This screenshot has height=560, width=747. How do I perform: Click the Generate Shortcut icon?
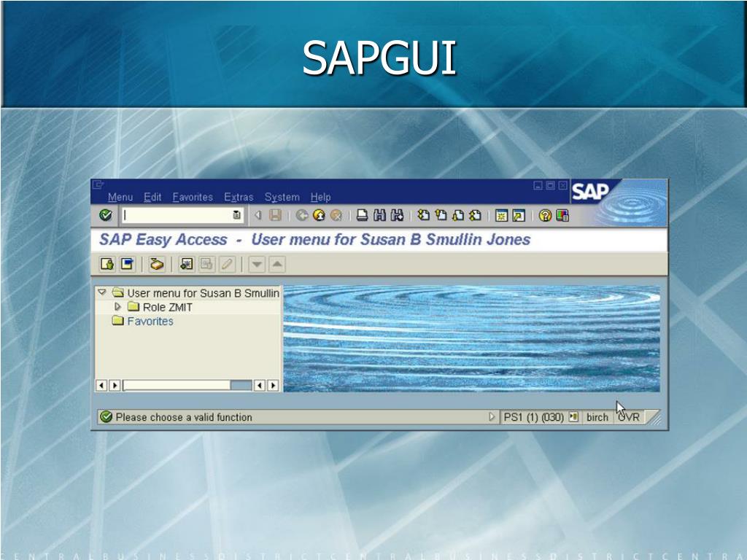pyautogui.click(x=519, y=216)
